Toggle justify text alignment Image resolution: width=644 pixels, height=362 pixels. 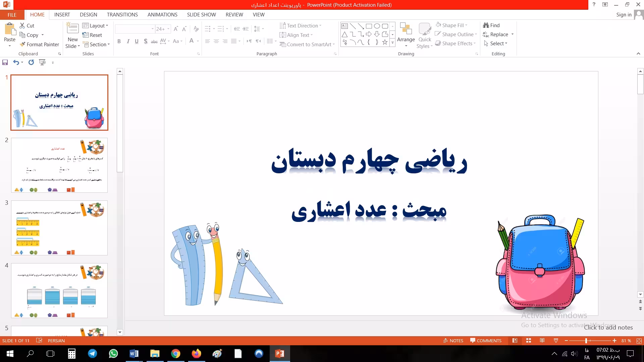pyautogui.click(x=234, y=41)
